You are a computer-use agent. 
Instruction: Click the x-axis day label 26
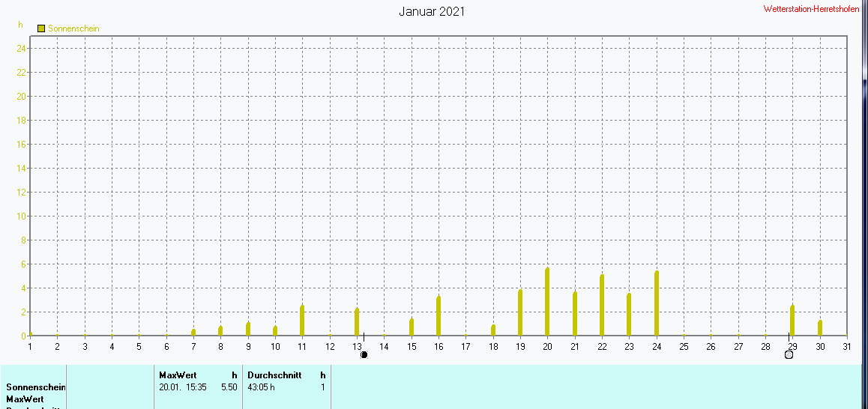(x=711, y=347)
